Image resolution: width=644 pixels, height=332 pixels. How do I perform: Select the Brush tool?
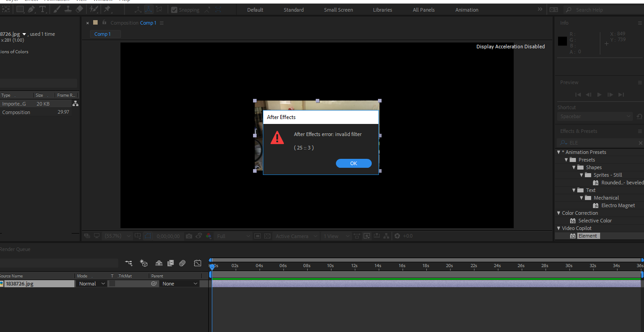click(x=57, y=9)
